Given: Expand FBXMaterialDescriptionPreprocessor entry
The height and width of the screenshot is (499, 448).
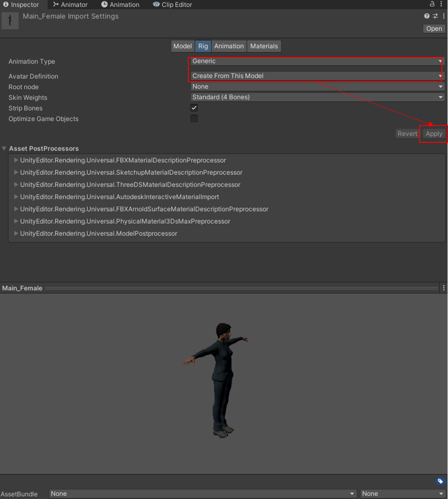Looking at the screenshot, I should (16, 160).
